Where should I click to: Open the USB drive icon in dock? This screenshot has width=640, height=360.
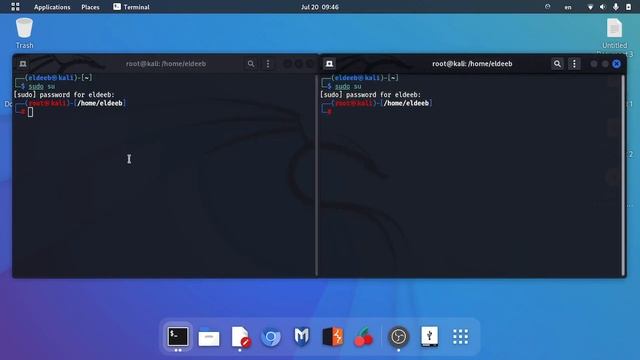pyautogui.click(x=429, y=337)
